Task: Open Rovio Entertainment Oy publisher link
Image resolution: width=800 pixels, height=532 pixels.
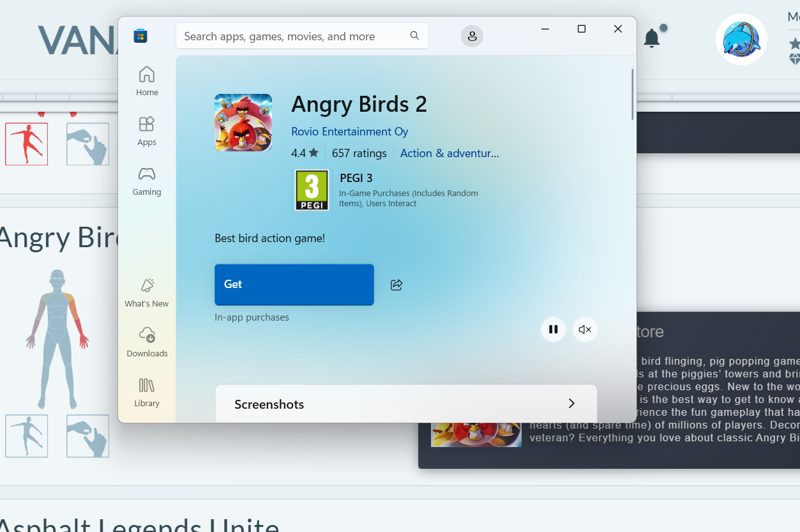Action: [350, 132]
